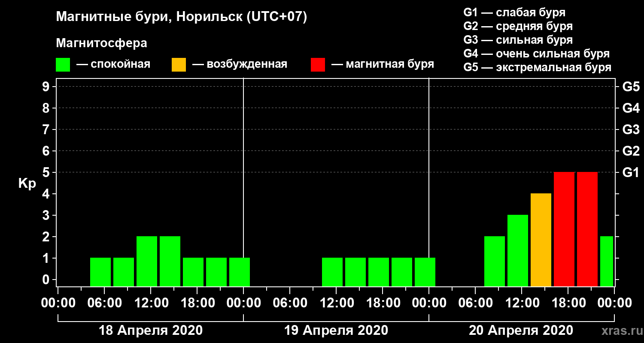Screen dimensions: 644x343
Task: Click the 12:00 time label for 20 April
Action: coord(522,303)
